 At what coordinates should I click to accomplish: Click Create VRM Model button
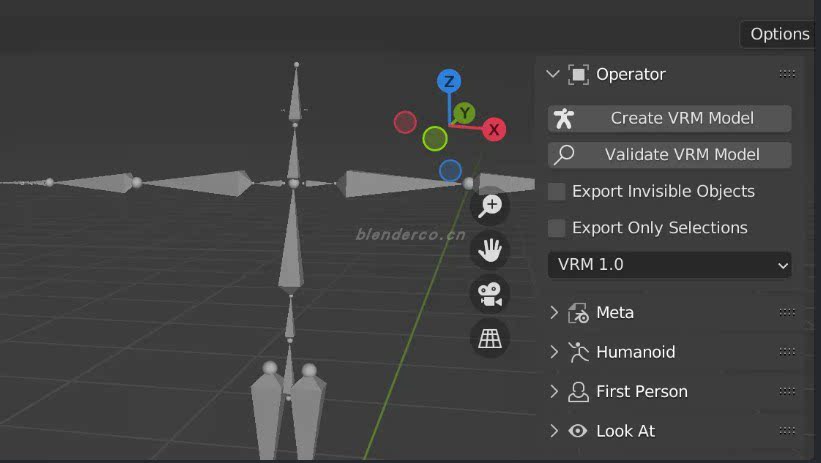(670, 118)
